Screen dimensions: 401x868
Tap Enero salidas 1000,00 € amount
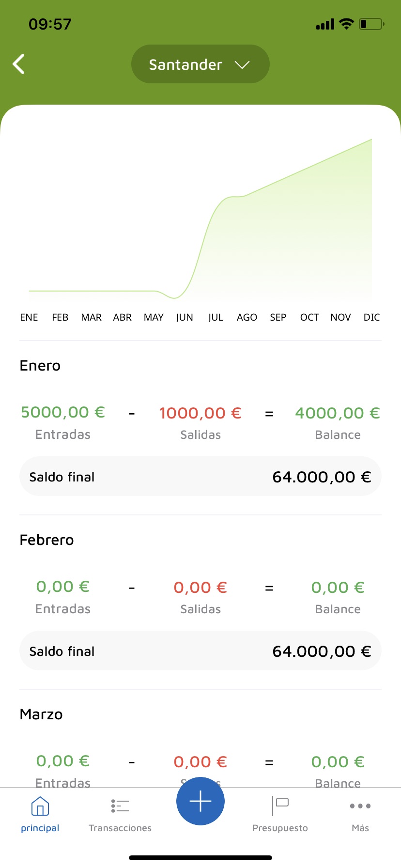(x=200, y=413)
